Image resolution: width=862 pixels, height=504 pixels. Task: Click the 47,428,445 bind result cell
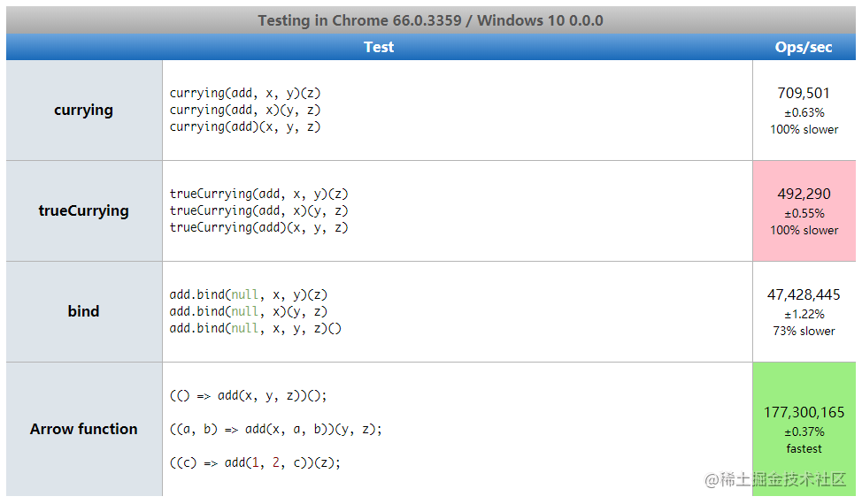804,311
